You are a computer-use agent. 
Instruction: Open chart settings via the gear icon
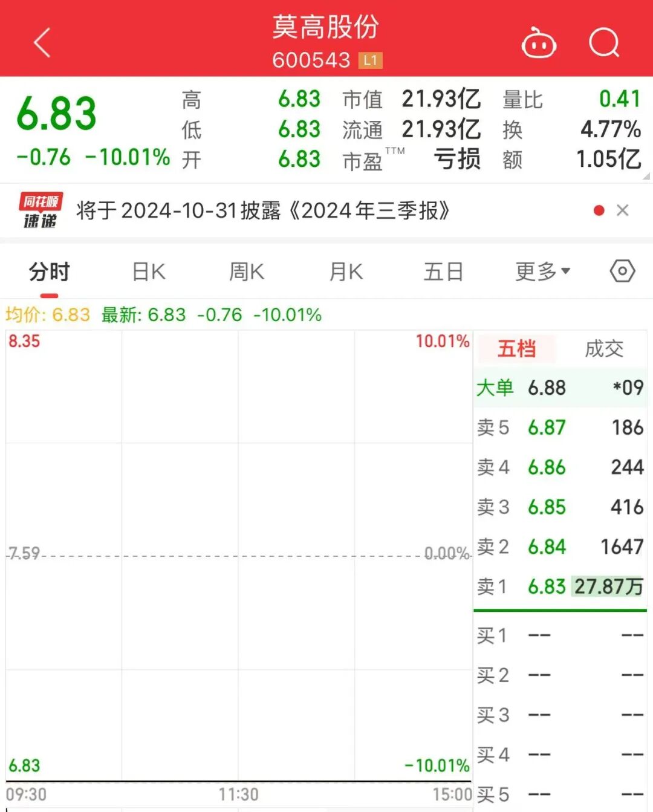622,271
